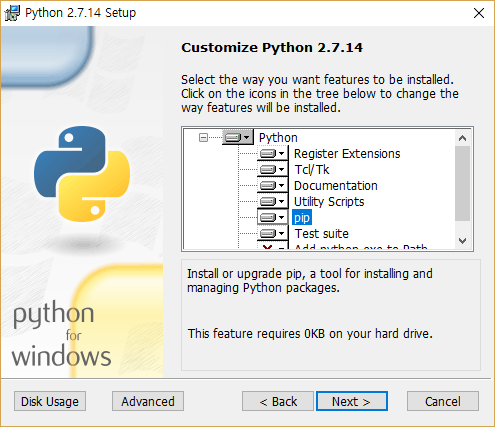This screenshot has width=495, height=427.
Task: Open the Disk Usage dialog
Action: point(50,401)
